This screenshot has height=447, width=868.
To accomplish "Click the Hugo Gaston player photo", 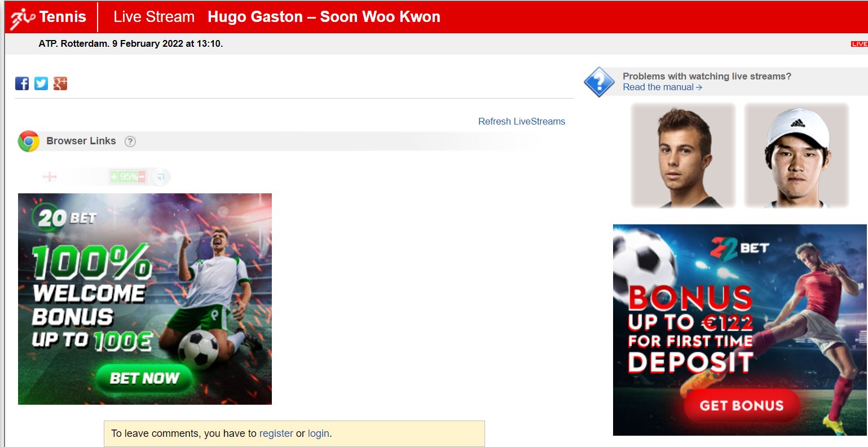I will [683, 156].
